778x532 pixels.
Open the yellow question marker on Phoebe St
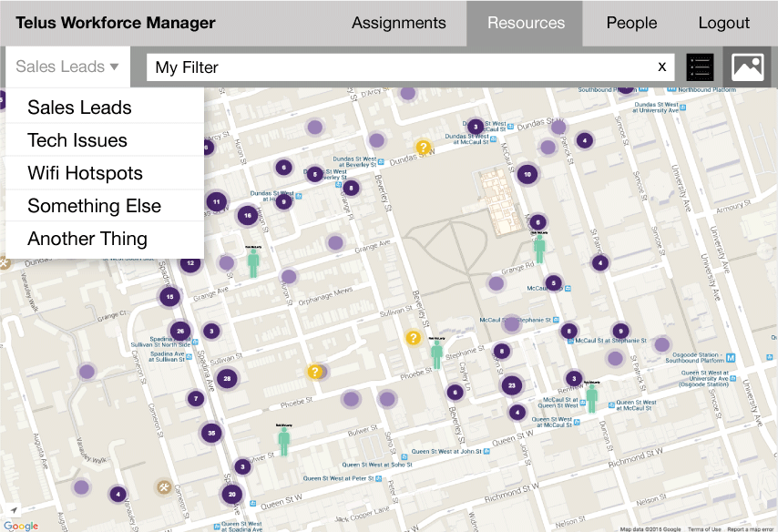[314, 371]
